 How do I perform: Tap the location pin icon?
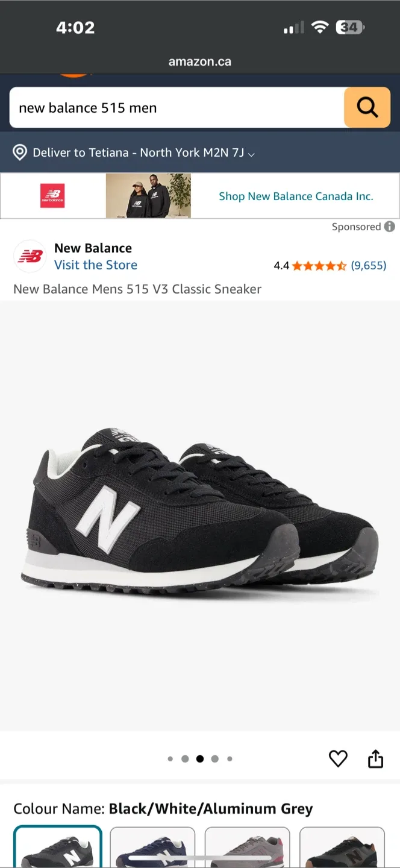tap(20, 153)
